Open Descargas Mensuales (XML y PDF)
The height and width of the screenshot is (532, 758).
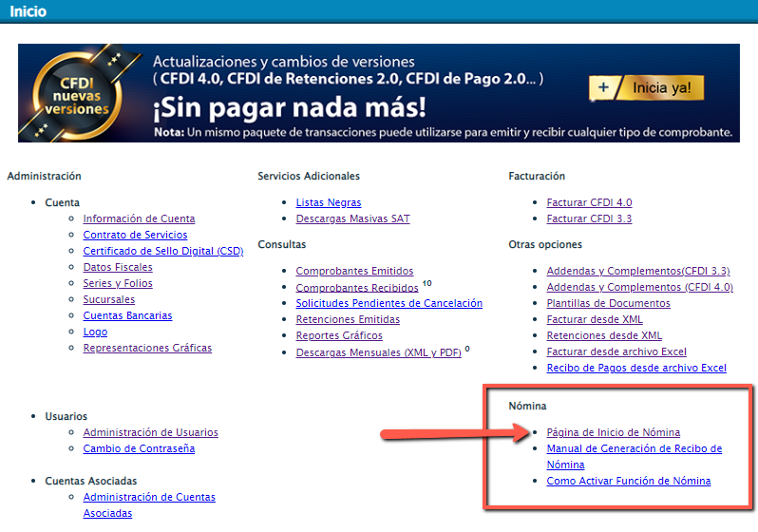coord(378,352)
